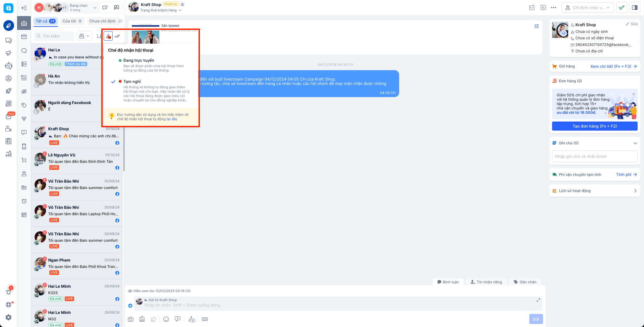Image resolution: width=644 pixels, height=327 pixels.
Task: Click the Gửi send button
Action: (536, 319)
